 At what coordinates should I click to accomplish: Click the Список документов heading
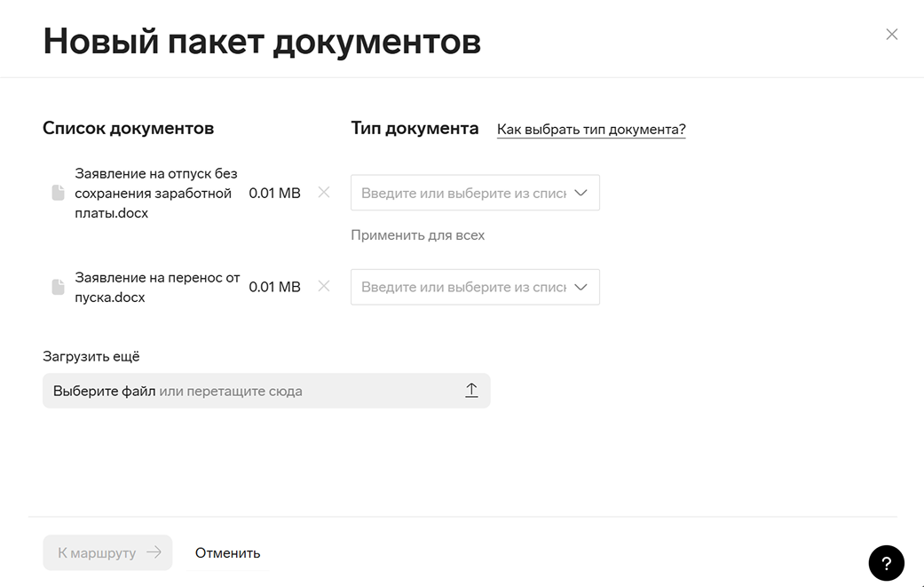pos(128,128)
